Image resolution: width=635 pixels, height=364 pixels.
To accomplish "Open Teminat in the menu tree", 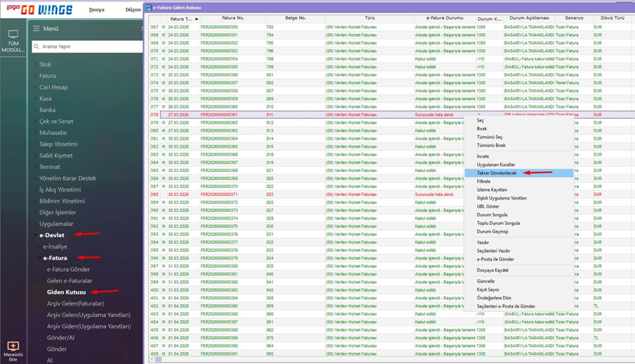I will pyautogui.click(x=50, y=167).
